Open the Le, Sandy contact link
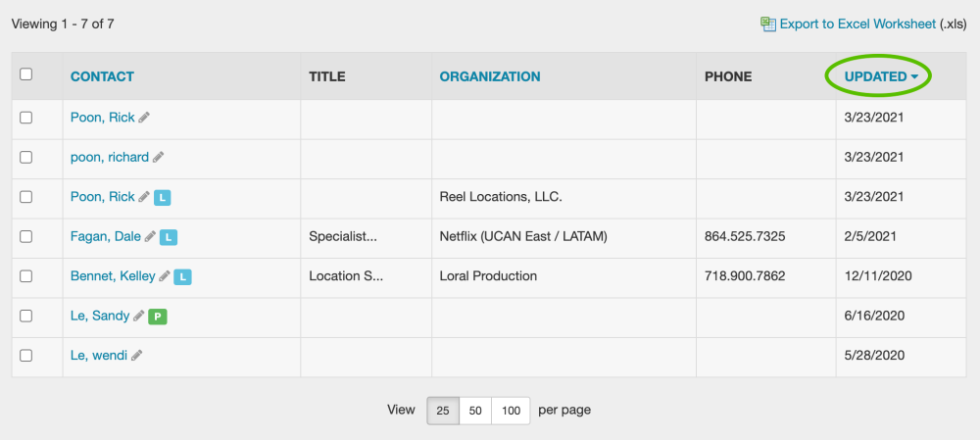 pos(99,316)
